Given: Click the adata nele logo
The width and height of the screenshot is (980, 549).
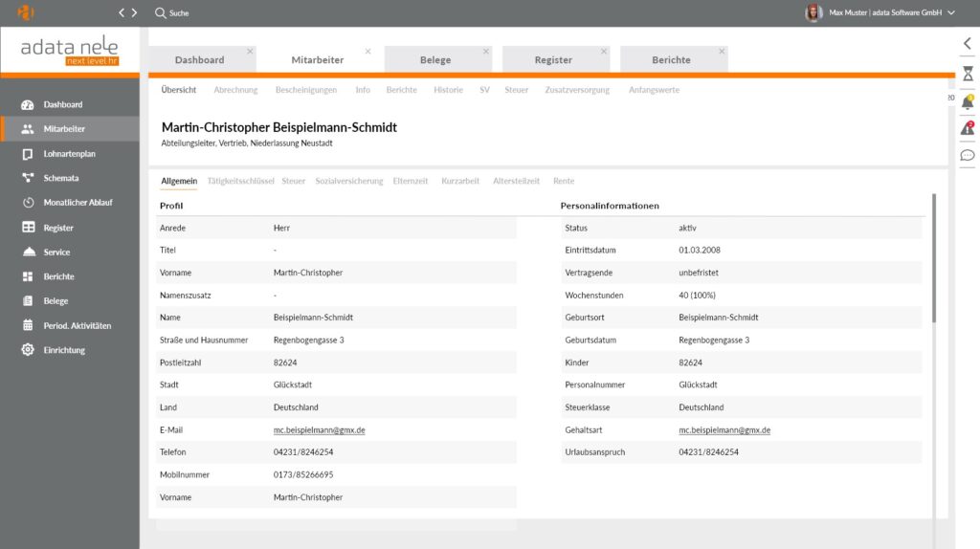Looking at the screenshot, I should point(69,50).
